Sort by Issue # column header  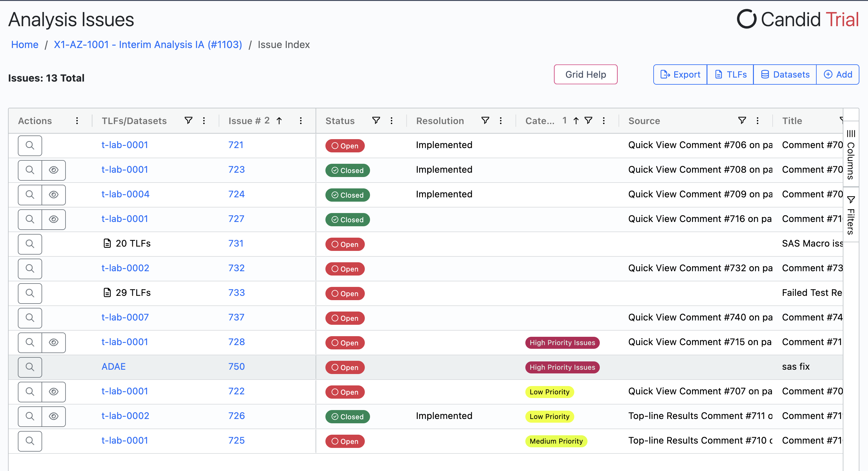pos(244,121)
